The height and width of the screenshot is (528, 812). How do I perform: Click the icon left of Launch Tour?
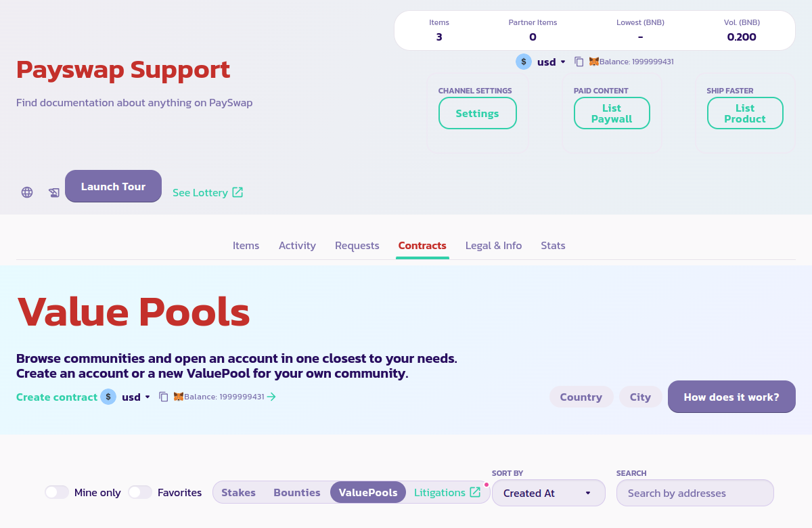(54, 192)
